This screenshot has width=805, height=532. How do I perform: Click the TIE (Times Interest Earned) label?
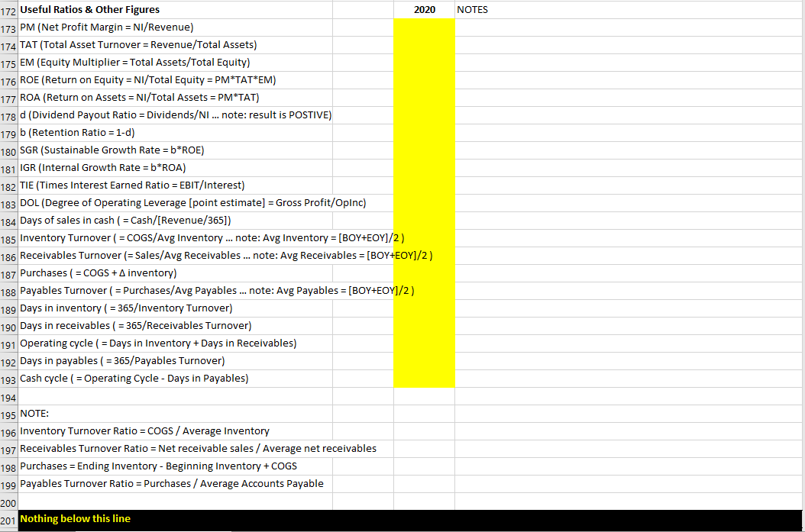132,185
